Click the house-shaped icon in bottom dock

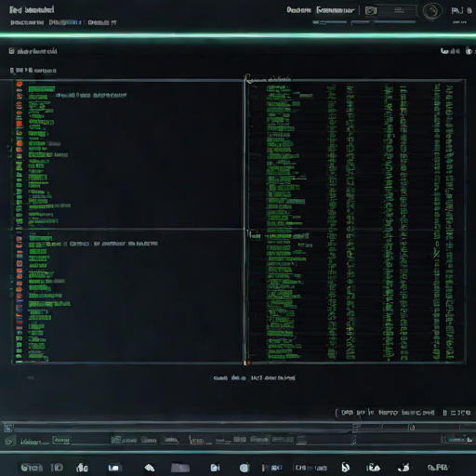pos(150,468)
